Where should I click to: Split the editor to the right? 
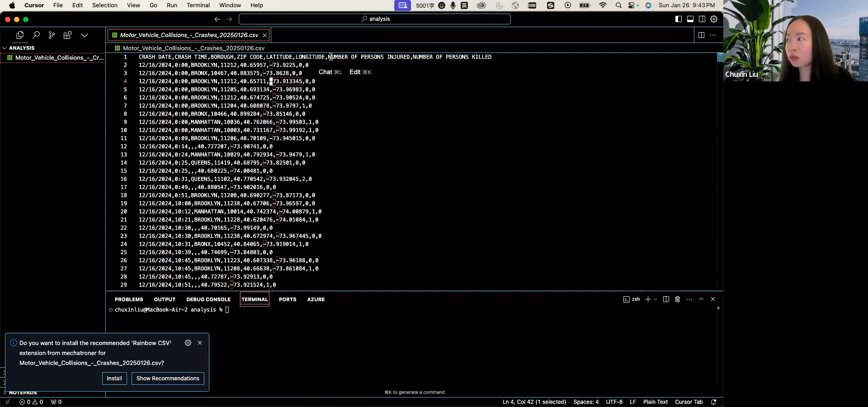701,35
